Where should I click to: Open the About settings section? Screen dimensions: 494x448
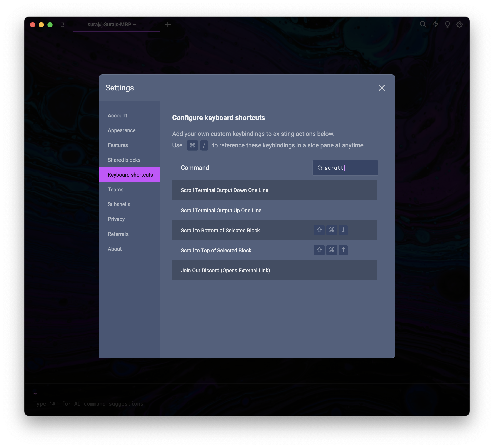(129, 249)
